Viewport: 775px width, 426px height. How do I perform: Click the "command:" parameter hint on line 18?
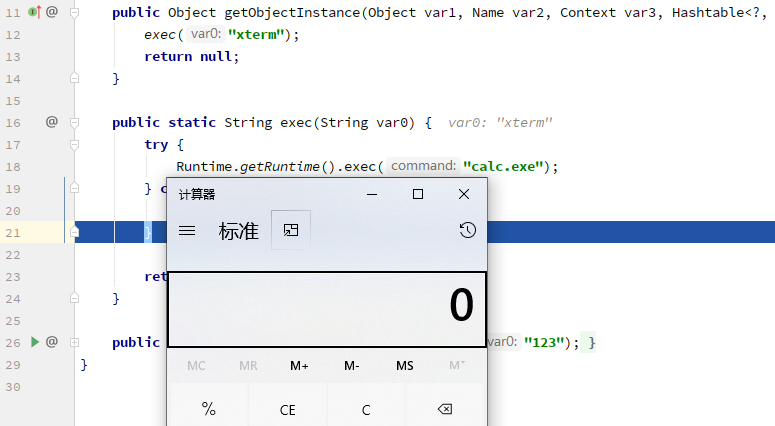pyautogui.click(x=424, y=166)
